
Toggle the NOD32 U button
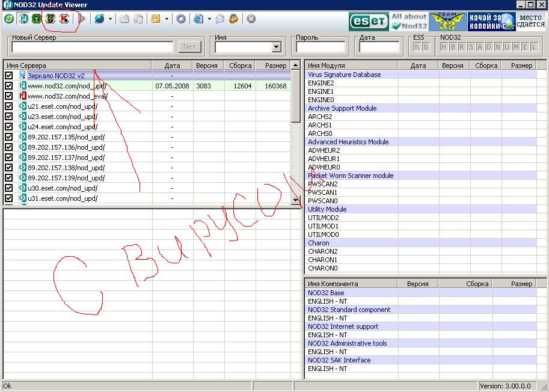coord(507,46)
